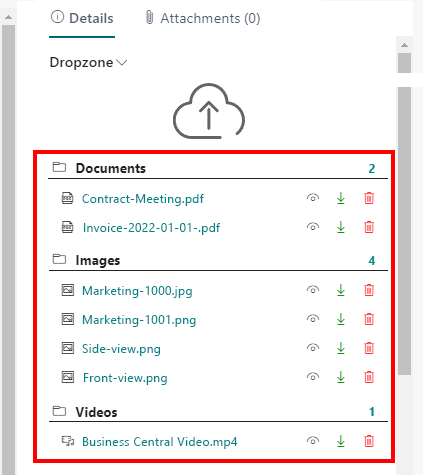Delete Front-view.png
Image resolution: width=423 pixels, height=475 pixels.
coord(369,377)
